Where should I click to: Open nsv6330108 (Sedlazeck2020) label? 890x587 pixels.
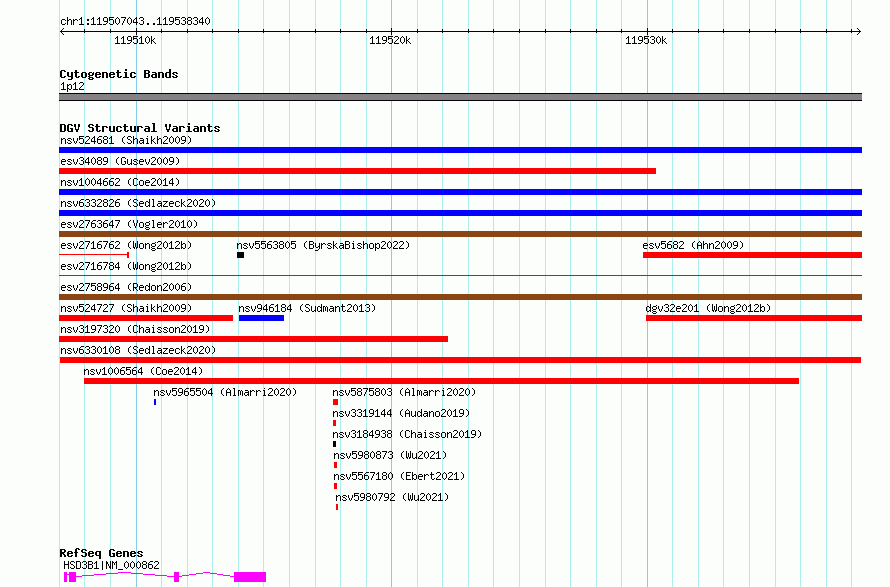(x=138, y=350)
